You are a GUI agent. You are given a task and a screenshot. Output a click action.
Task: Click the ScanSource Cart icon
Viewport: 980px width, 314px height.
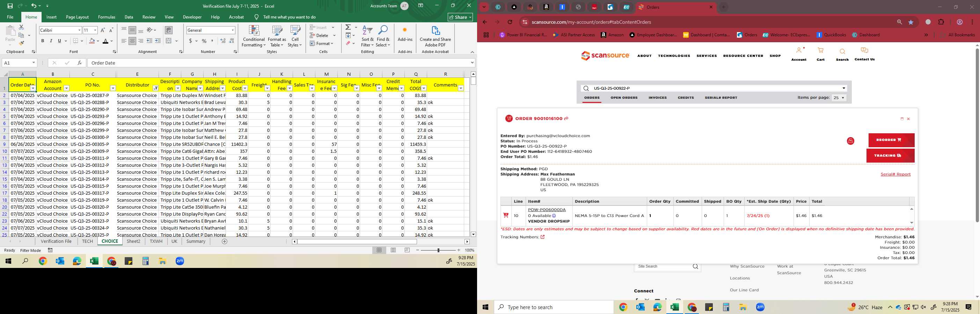coord(821,51)
